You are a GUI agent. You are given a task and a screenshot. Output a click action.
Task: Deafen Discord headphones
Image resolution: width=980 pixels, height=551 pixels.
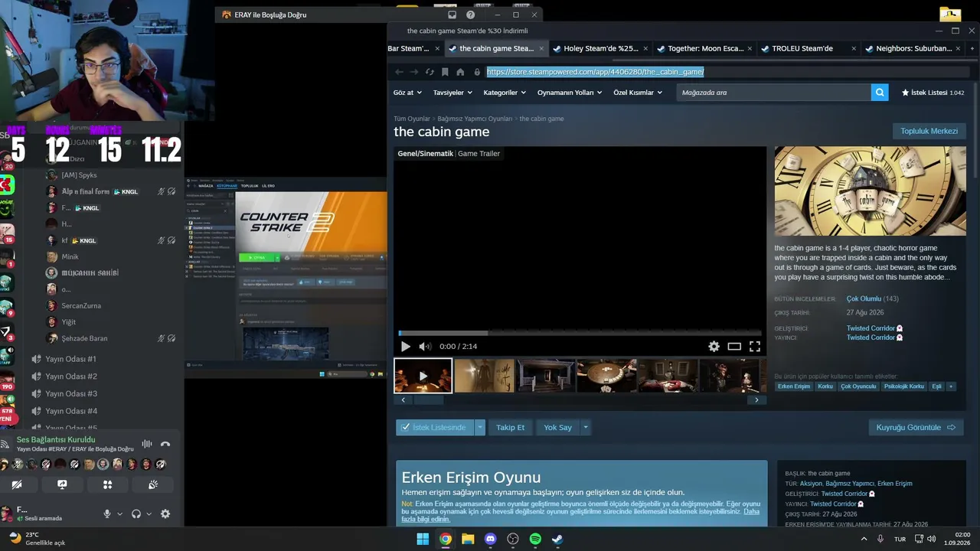(136, 514)
